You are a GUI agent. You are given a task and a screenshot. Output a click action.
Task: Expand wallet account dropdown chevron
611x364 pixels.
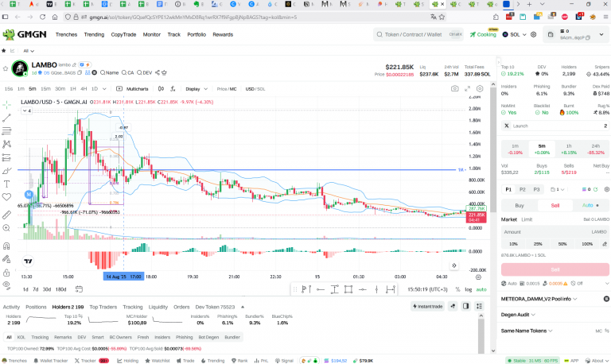click(601, 35)
